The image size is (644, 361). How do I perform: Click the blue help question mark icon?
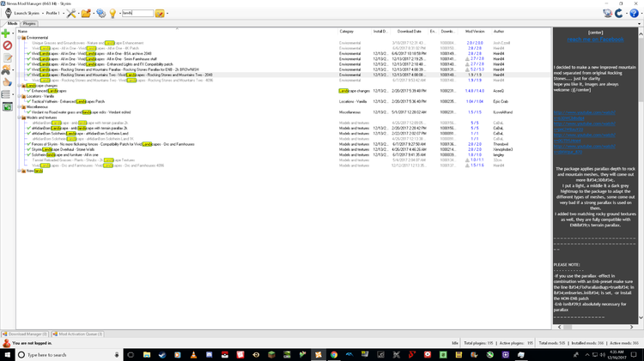(635, 13)
